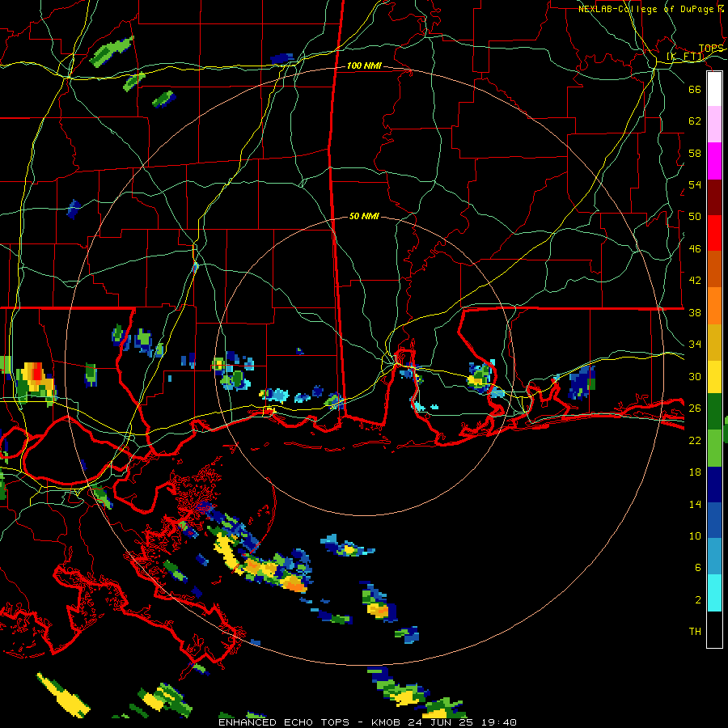Click legend value "14"

(x=695, y=504)
